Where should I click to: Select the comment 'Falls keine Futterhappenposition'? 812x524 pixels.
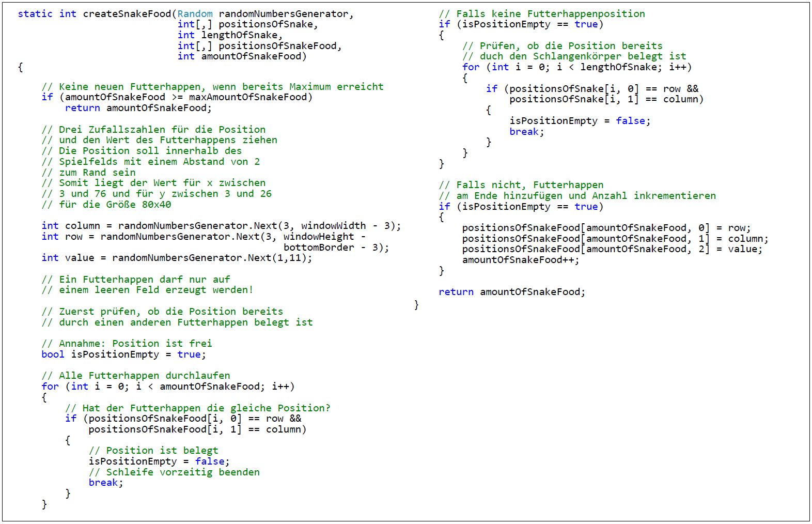(542, 14)
